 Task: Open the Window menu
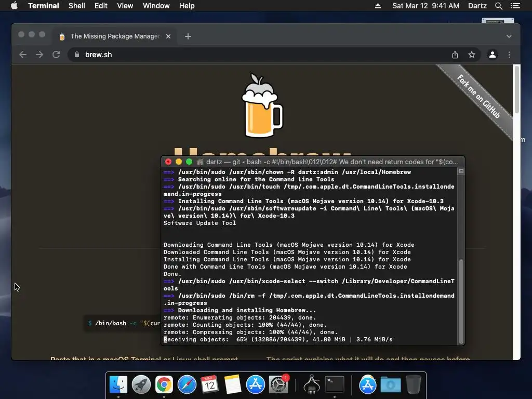156,6
